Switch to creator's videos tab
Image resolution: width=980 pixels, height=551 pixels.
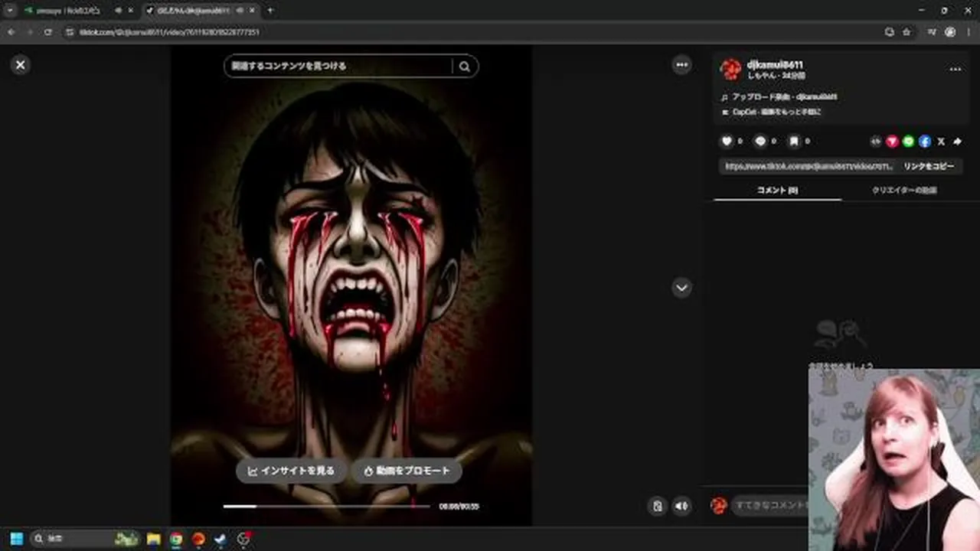click(904, 190)
